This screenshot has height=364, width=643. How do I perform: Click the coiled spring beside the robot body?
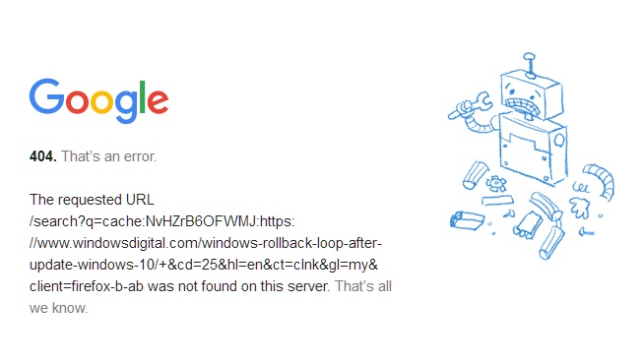point(581,188)
